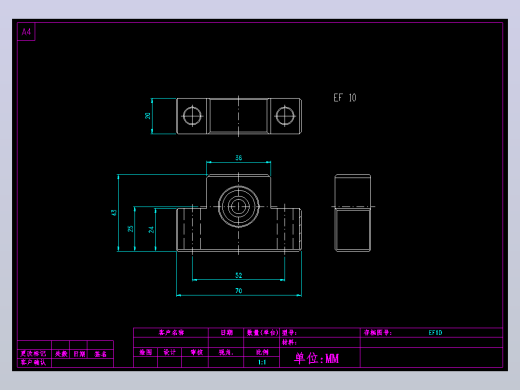Pick the 20 dimension in top view
The image size is (520, 390).
tap(148, 116)
